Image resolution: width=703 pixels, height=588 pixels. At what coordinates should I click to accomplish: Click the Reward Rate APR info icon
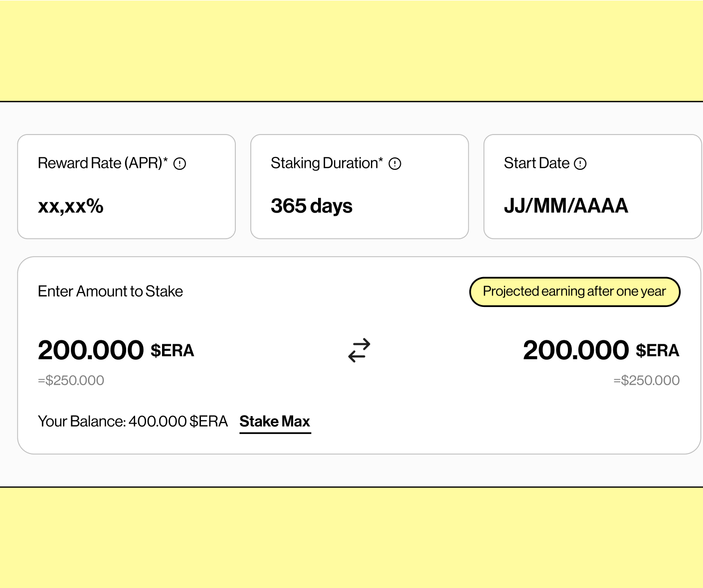tap(179, 164)
